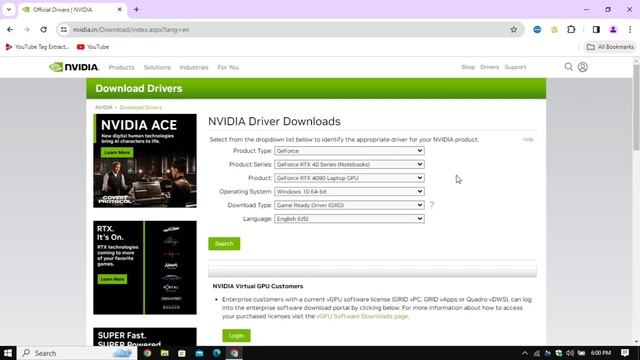Open a new browser tab
The image size is (640, 360).
(x=136, y=9)
